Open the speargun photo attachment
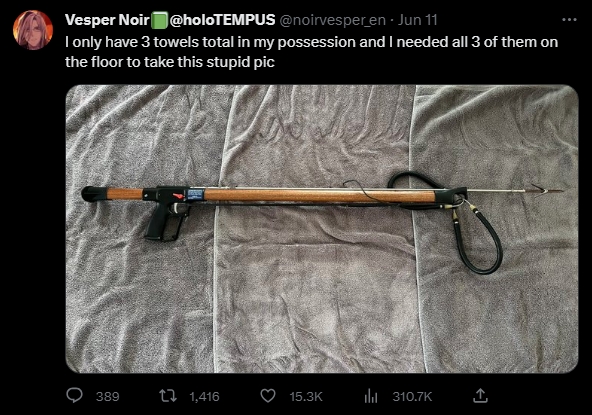 click(x=322, y=229)
